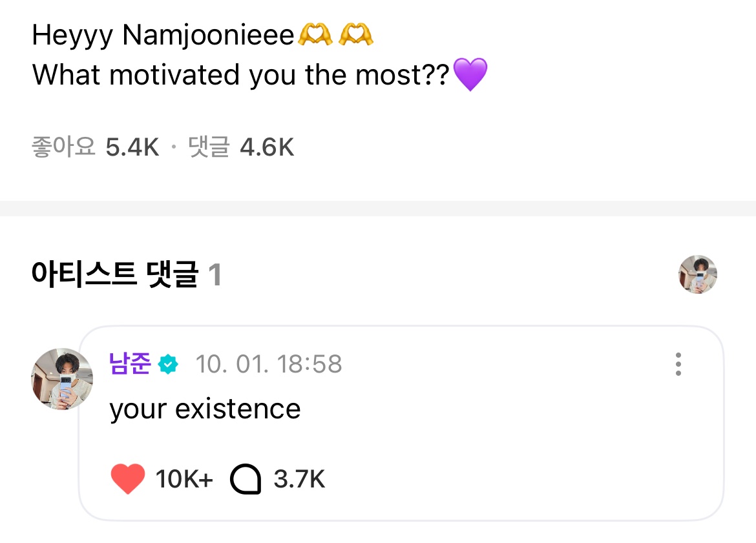Tap the purple heart emoji in the post
Screen dimensions: 756x543
(470, 74)
